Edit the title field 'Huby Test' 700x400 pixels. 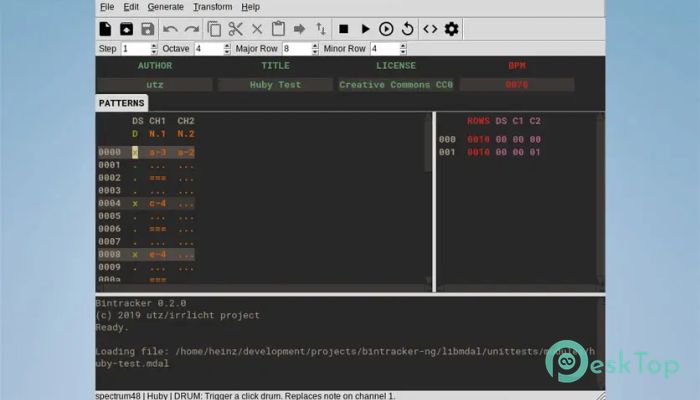(275, 85)
